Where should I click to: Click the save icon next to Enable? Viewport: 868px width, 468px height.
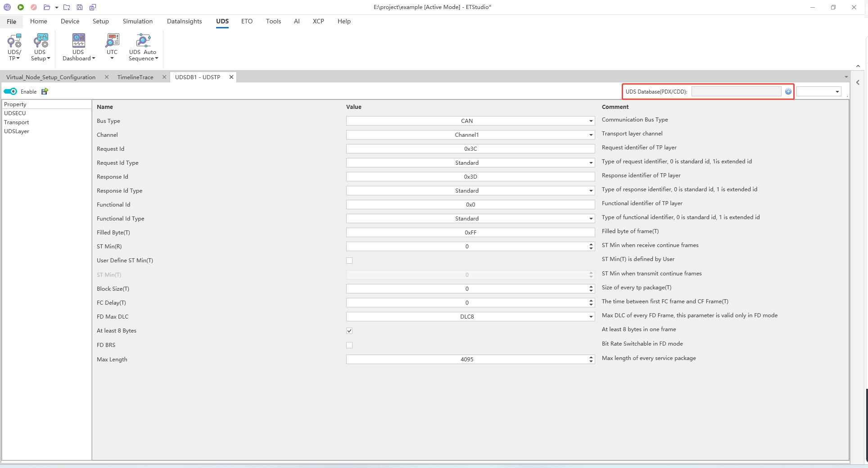click(x=45, y=91)
